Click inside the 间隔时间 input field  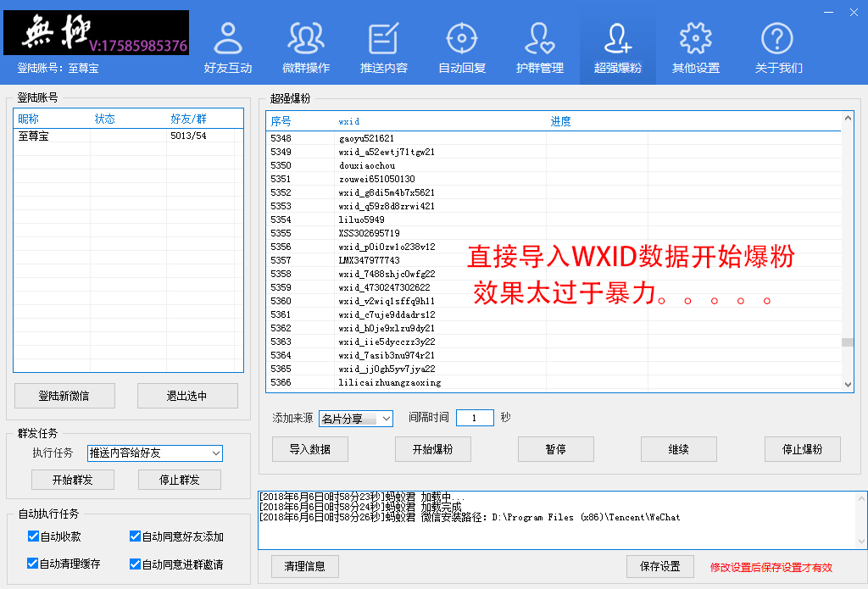point(475,418)
